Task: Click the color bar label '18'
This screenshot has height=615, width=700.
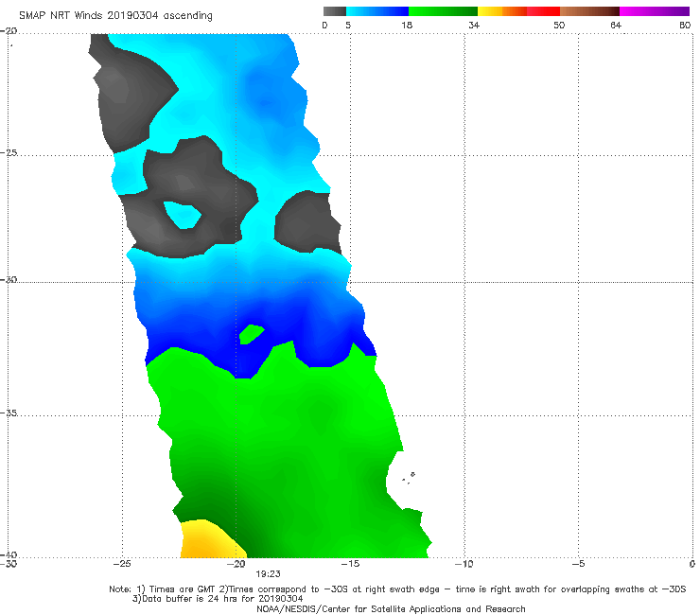Action: pos(407,26)
